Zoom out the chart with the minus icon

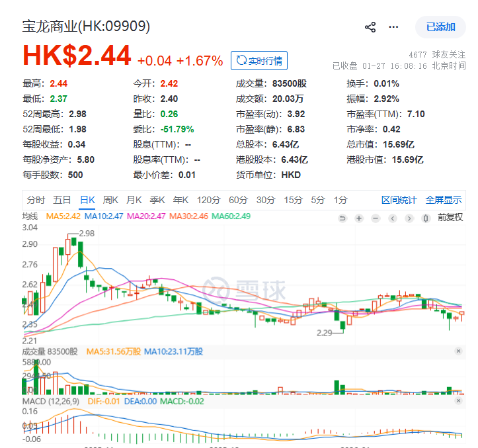[376, 217]
